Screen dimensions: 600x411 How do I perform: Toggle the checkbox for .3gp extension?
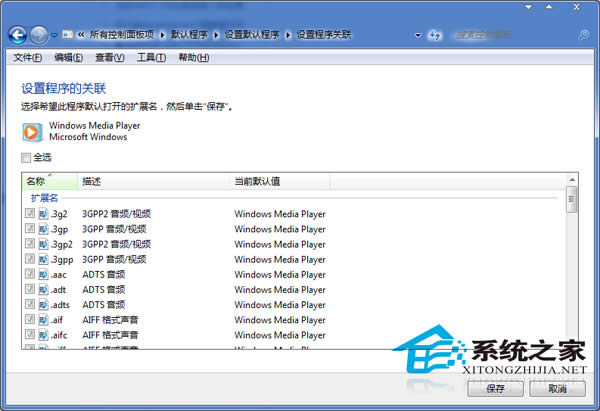(30, 229)
